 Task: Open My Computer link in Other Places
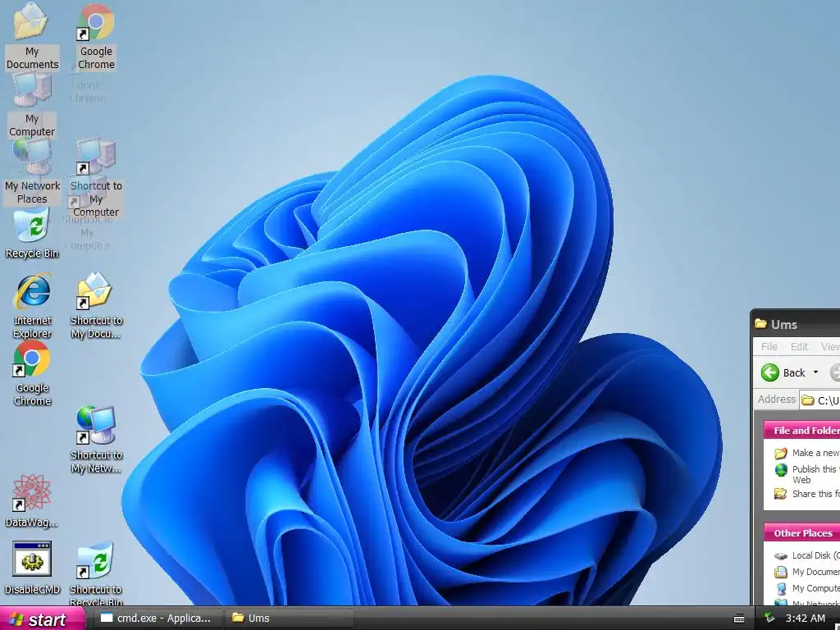816,588
